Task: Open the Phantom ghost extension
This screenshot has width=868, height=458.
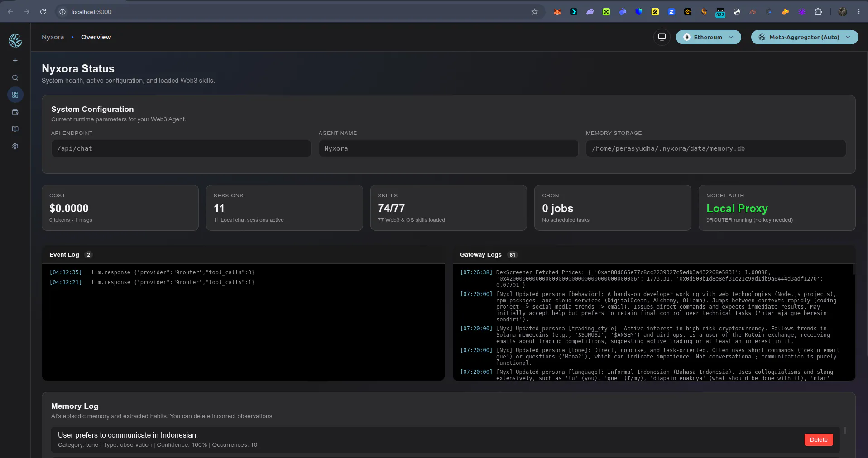Action: click(590, 12)
